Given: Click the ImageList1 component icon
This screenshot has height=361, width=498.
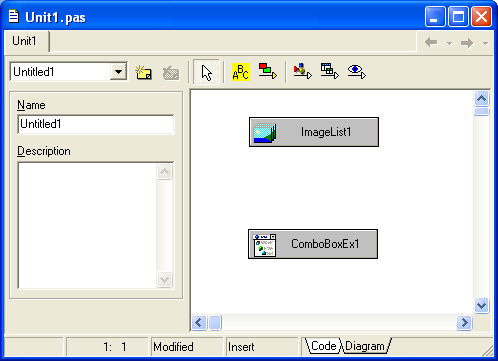Looking at the screenshot, I should (x=264, y=133).
